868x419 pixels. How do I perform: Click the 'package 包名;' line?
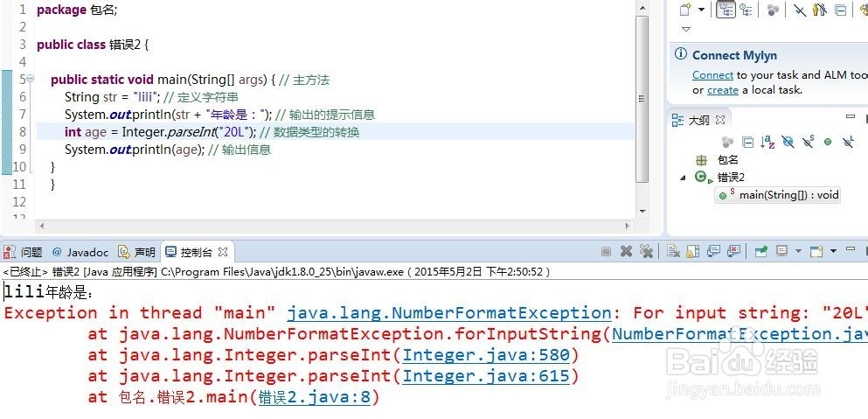point(77,10)
